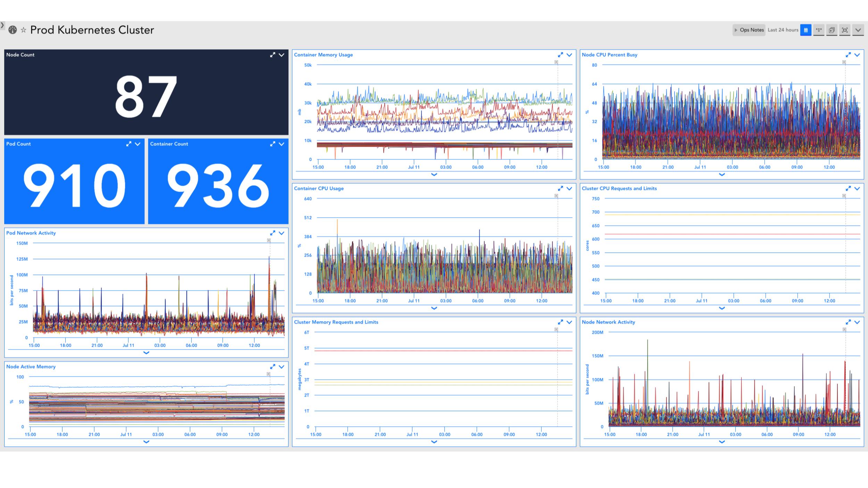Screen dimensions: 868x488
Task: Expand the legend below Pod Network Activity
Action: tap(146, 352)
